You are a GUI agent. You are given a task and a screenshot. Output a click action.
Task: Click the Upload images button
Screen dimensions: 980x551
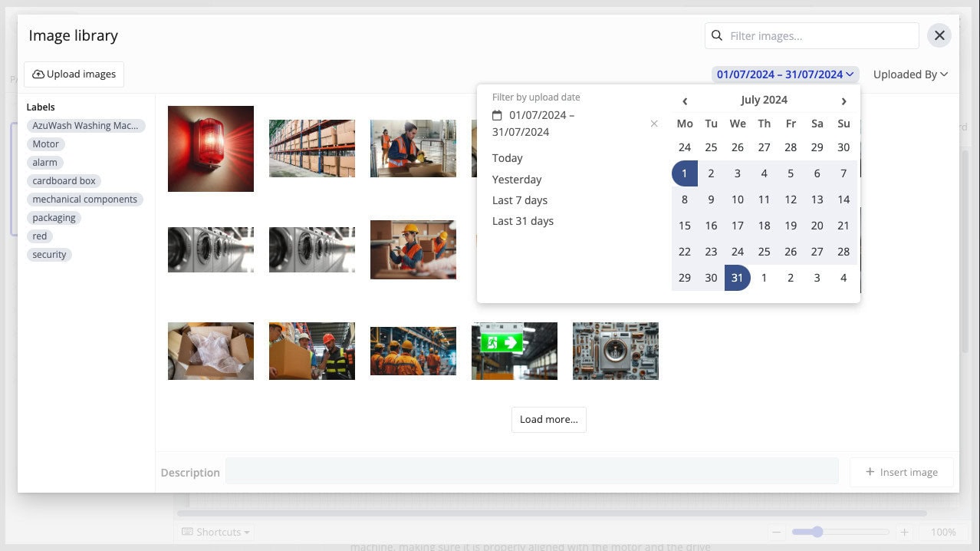pyautogui.click(x=74, y=74)
